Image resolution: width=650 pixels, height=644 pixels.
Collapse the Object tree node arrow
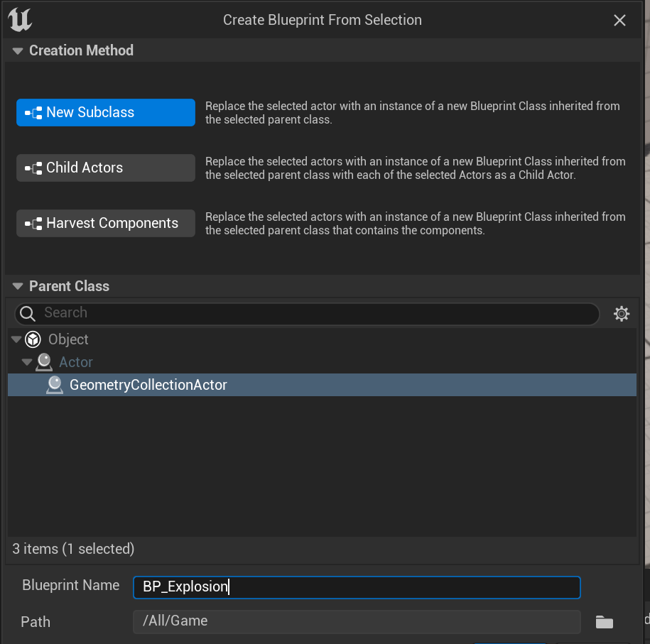tap(16, 339)
